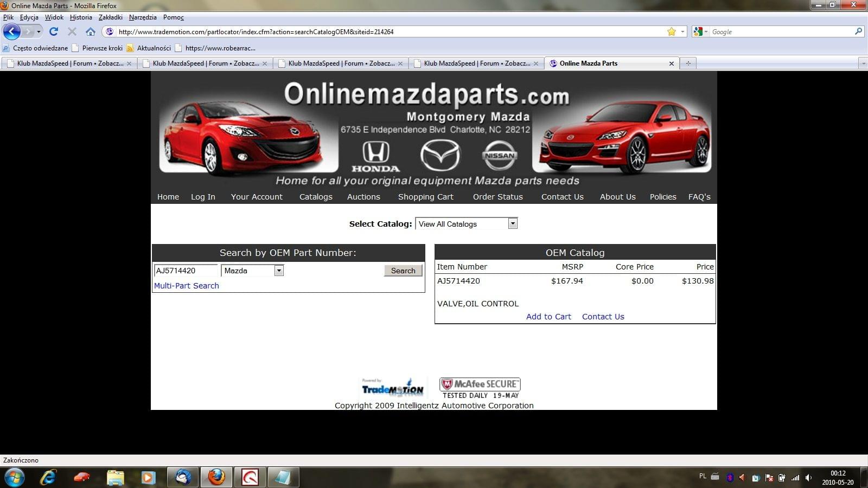Click the URL address bar
This screenshot has height=488, width=868.
click(x=391, y=31)
